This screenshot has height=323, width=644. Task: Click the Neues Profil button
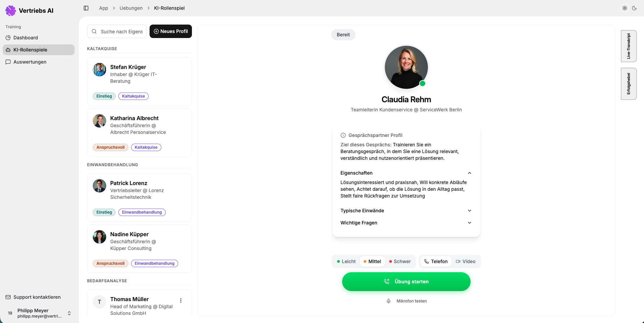point(171,31)
